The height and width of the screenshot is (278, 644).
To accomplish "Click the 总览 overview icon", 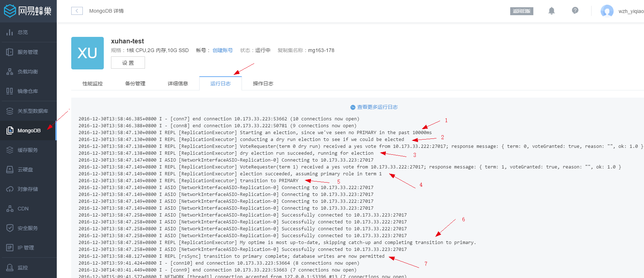I will click(x=10, y=32).
